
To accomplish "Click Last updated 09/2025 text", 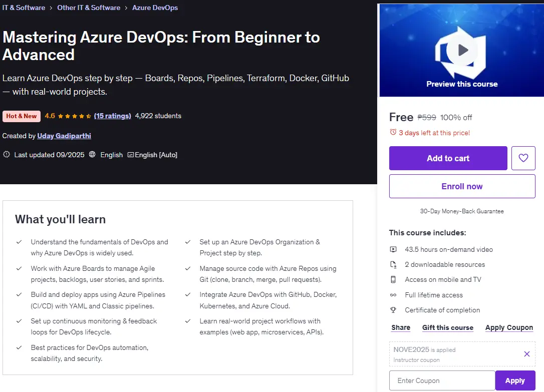I will (x=49, y=155).
